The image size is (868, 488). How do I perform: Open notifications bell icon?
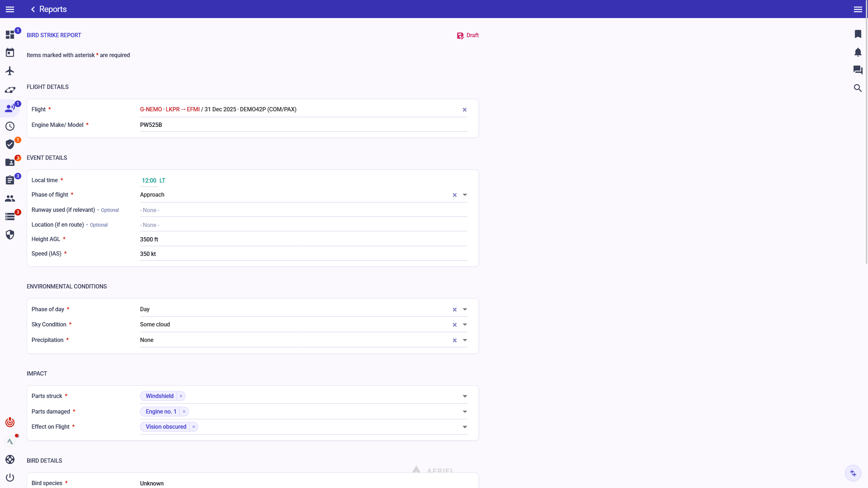point(858,52)
